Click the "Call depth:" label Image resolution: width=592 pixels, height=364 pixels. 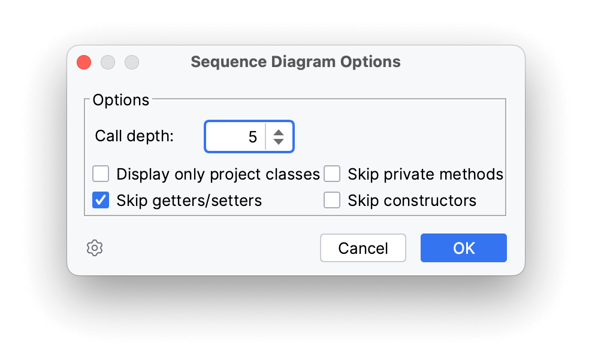point(134,136)
